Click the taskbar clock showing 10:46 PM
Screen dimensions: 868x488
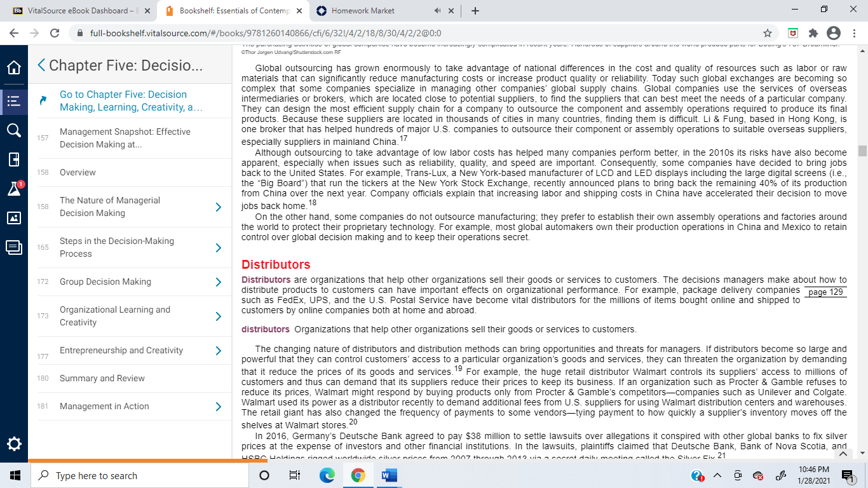tap(813, 475)
